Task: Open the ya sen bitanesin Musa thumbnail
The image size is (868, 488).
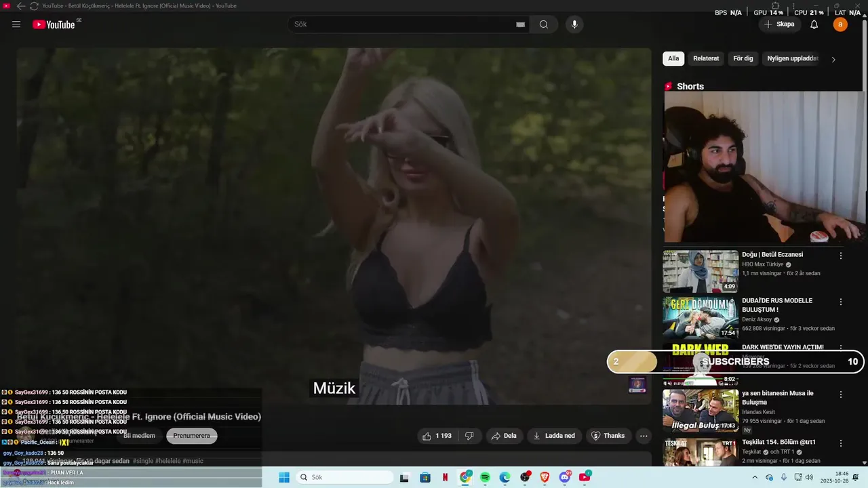Action: tap(701, 410)
